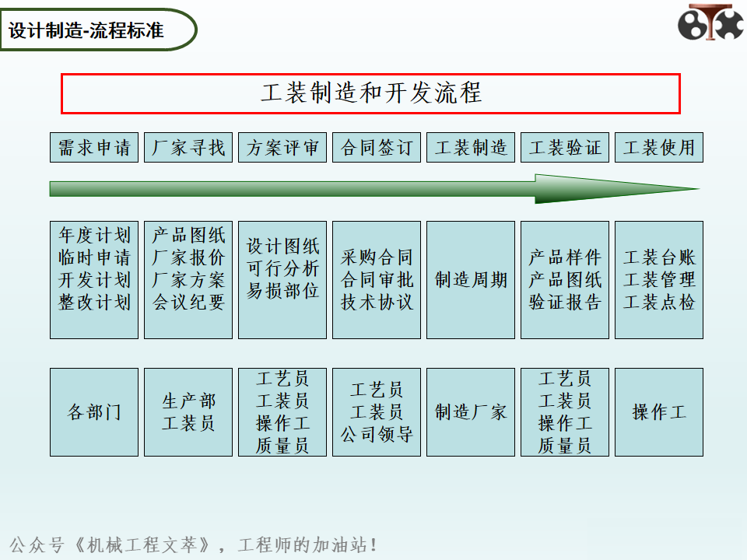Select the 方案评审 stage box
The image size is (747, 560).
(x=282, y=148)
